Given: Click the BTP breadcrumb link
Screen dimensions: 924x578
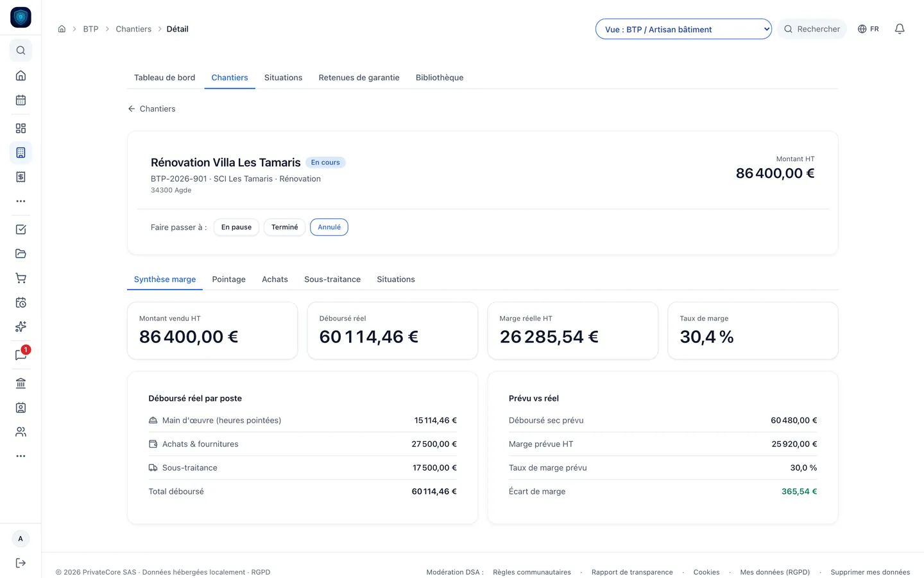Looking at the screenshot, I should (90, 29).
